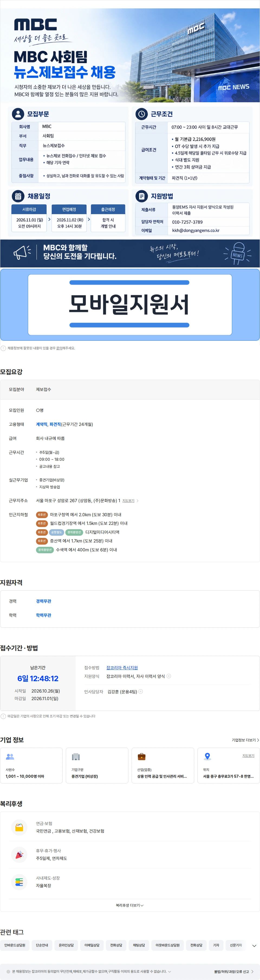The image size is (260, 980).
Task: Click the 근무조건 clock icon
Action: [141, 114]
